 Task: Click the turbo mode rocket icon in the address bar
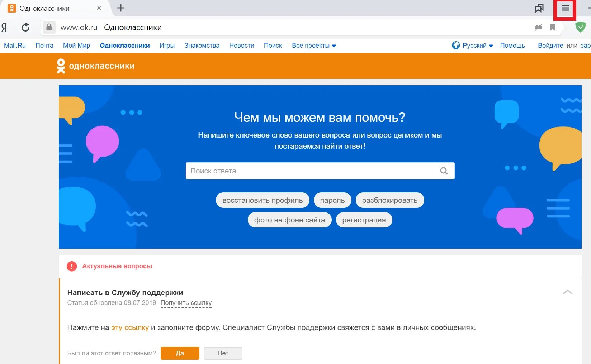coord(538,27)
